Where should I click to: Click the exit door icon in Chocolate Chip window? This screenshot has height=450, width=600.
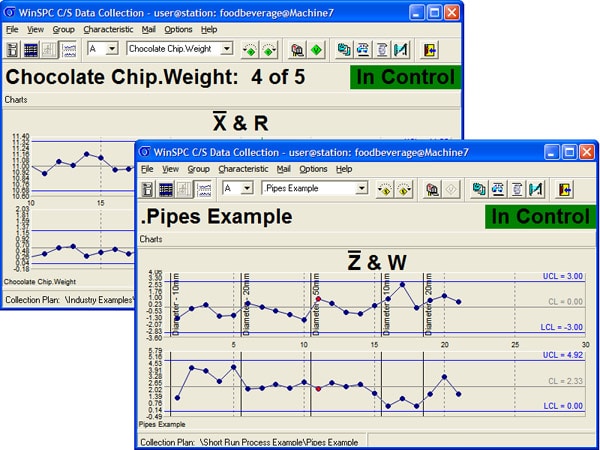point(430,48)
